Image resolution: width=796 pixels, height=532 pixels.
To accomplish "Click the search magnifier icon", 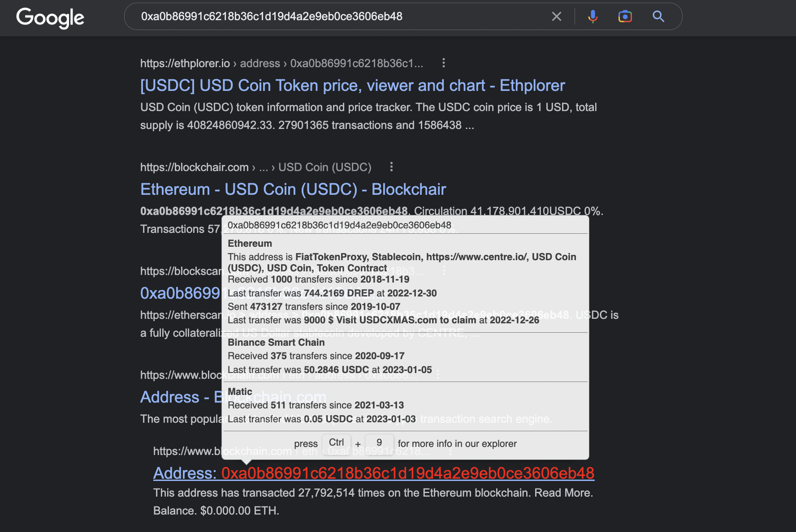I will pos(658,17).
